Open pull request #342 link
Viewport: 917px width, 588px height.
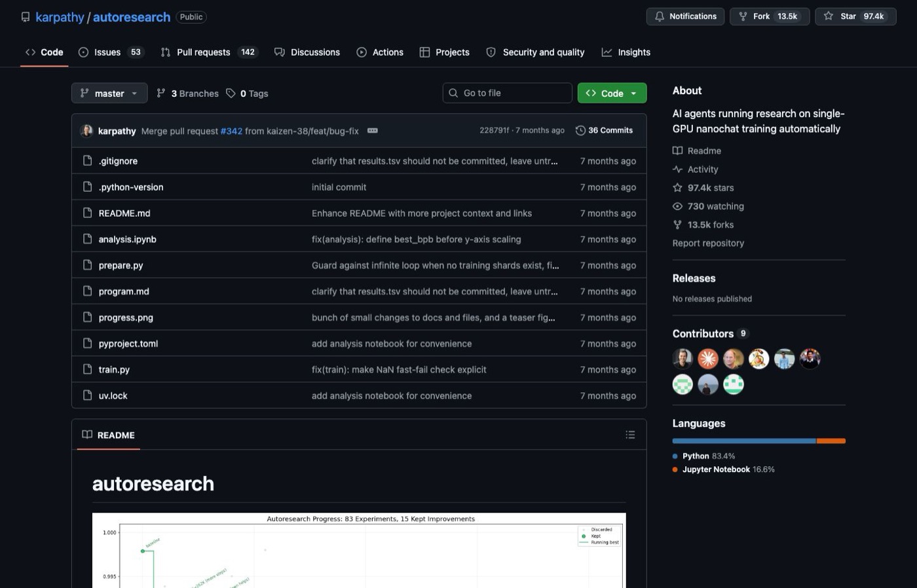click(231, 131)
